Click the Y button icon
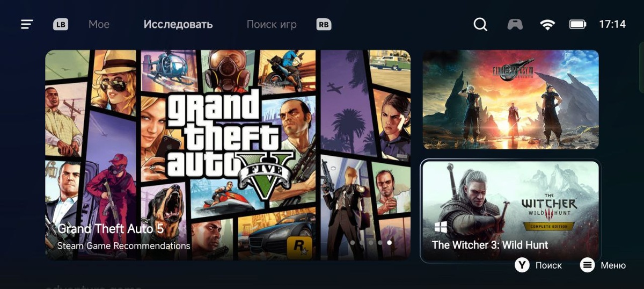 tap(522, 265)
